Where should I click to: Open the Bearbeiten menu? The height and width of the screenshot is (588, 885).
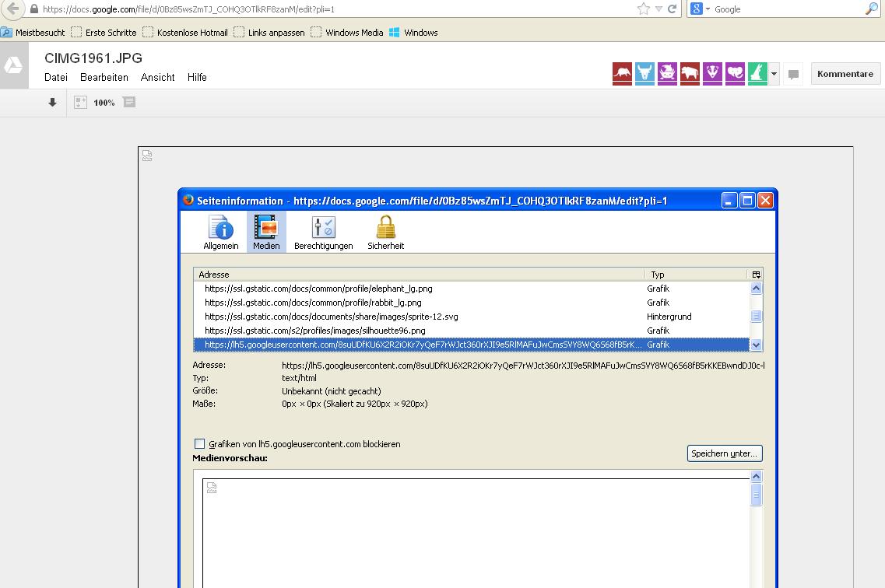tap(104, 77)
